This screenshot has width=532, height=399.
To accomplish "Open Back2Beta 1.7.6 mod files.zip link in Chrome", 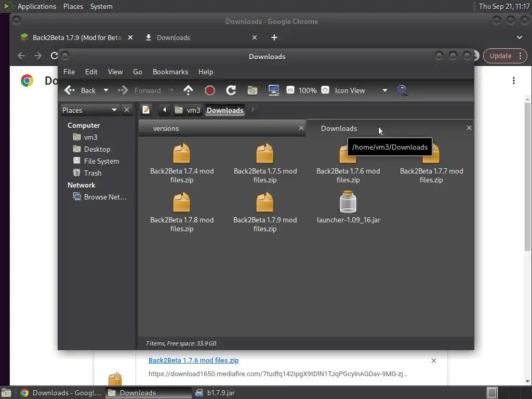I will click(x=193, y=361).
